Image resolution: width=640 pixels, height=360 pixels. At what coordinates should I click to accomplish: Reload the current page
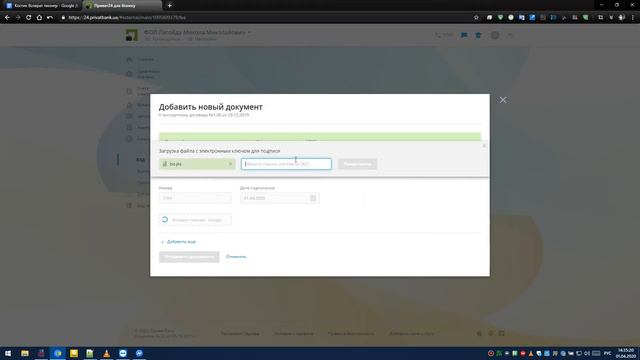29,18
